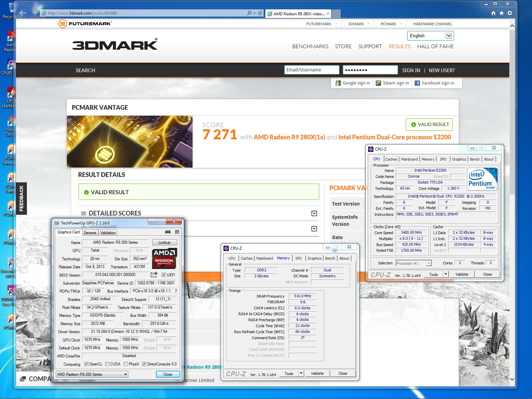Toggle the DirectCompute 5.0 checkbox
The image size is (532, 399).
click(144, 364)
